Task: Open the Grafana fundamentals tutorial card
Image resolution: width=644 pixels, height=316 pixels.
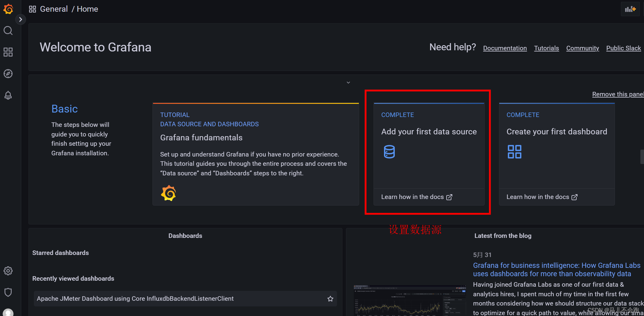Action: [256, 154]
